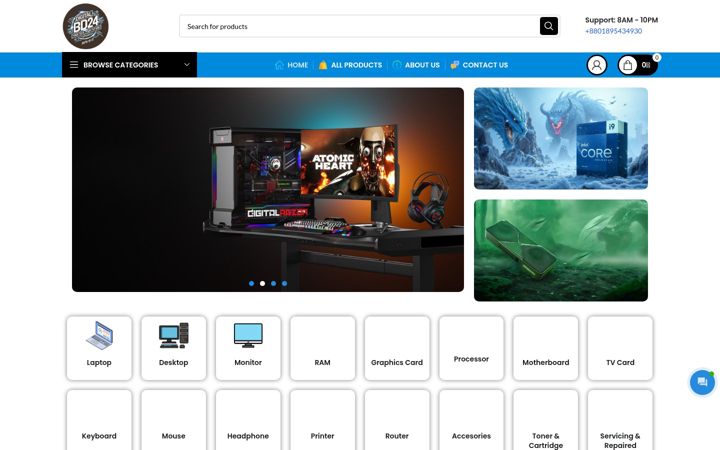Open the Motherboard category card
This screenshot has width=720, height=450.
coord(546,348)
